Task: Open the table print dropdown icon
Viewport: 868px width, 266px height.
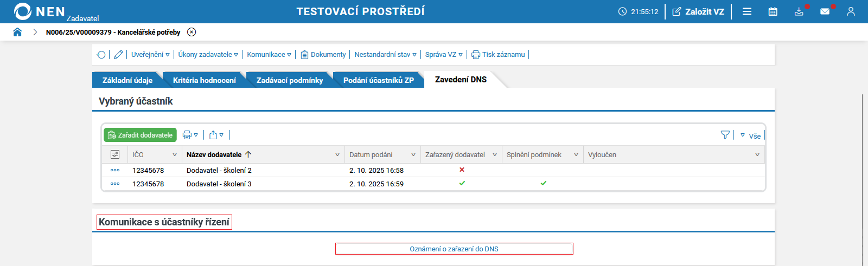Action: 190,135
